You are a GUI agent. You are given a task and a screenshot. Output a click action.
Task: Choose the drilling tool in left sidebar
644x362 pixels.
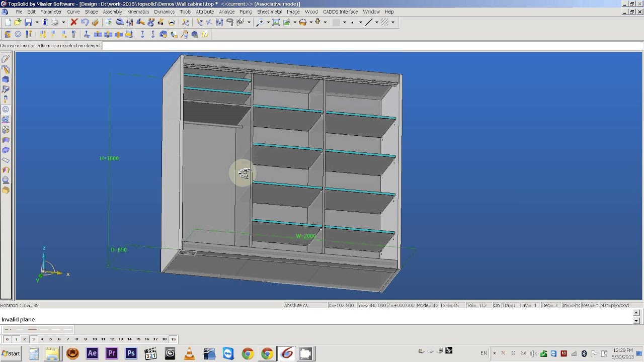6,100
